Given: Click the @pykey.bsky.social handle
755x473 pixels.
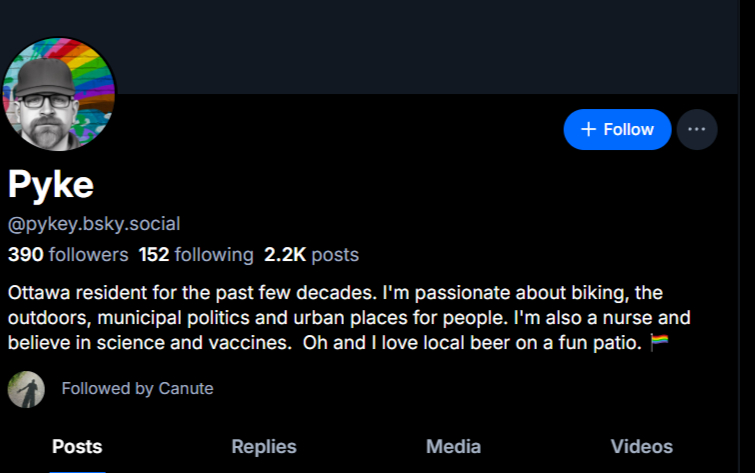Looking at the screenshot, I should pyautogui.click(x=94, y=224).
